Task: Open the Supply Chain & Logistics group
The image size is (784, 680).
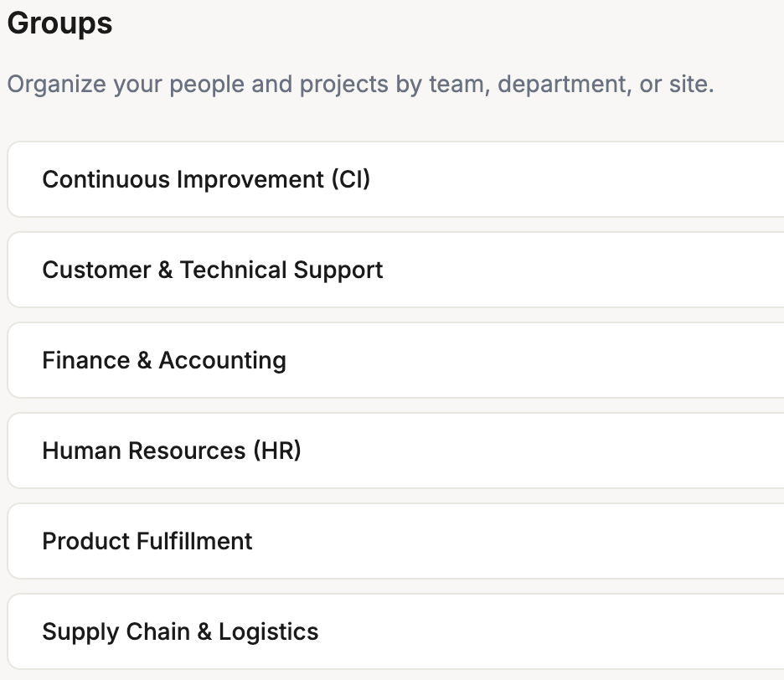Action: 180,631
